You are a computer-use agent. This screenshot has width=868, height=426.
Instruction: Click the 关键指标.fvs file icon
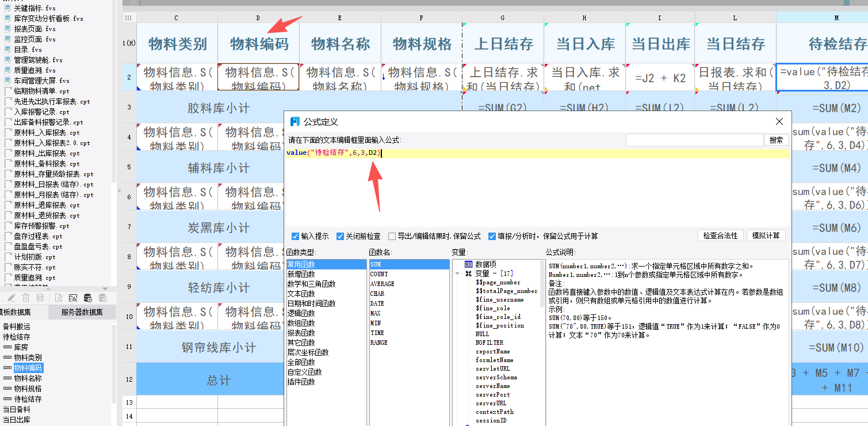coord(7,8)
